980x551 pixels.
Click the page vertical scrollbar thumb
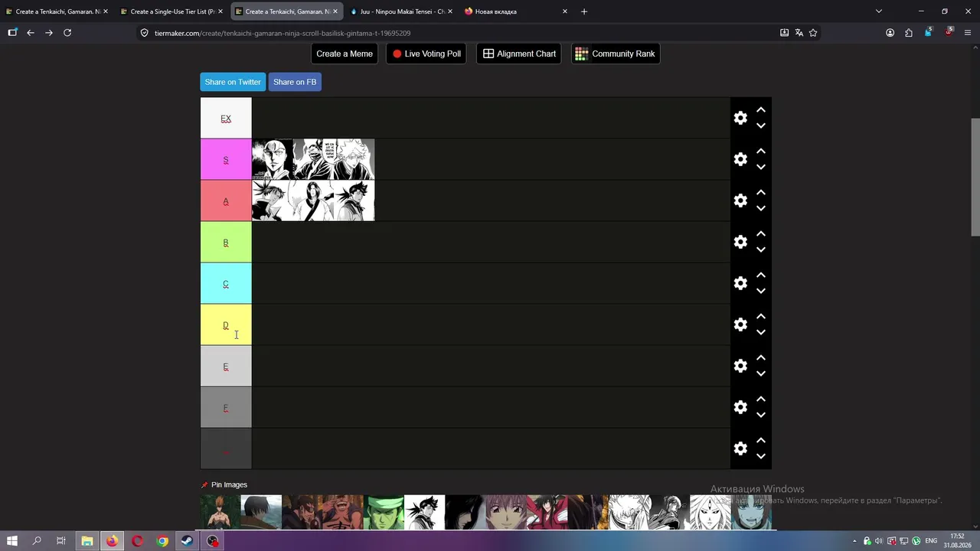(x=975, y=178)
